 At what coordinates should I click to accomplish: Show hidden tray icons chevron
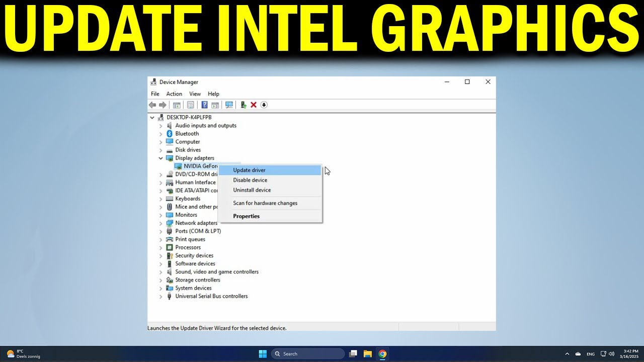point(568,354)
